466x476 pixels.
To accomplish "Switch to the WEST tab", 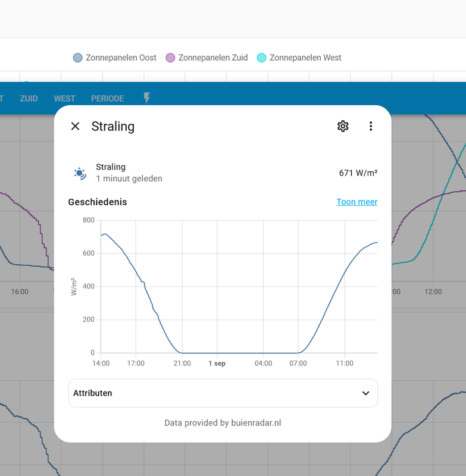I will coord(64,99).
